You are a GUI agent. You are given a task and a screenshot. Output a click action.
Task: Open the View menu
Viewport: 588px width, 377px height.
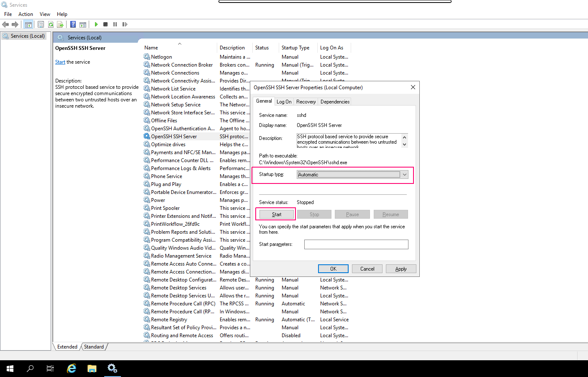click(x=45, y=14)
